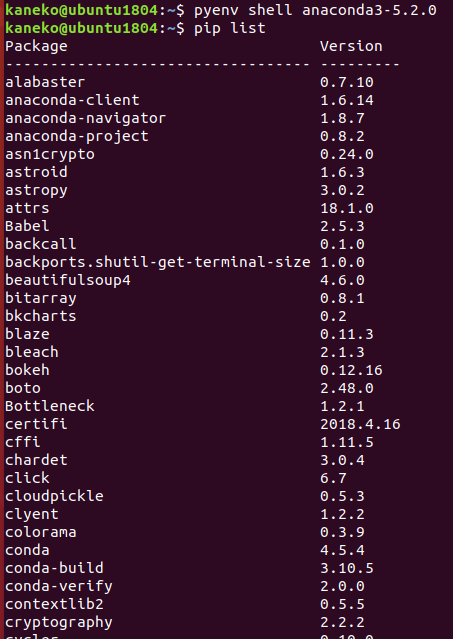
Task: Click the Bottleneck package name
Action: (50, 406)
